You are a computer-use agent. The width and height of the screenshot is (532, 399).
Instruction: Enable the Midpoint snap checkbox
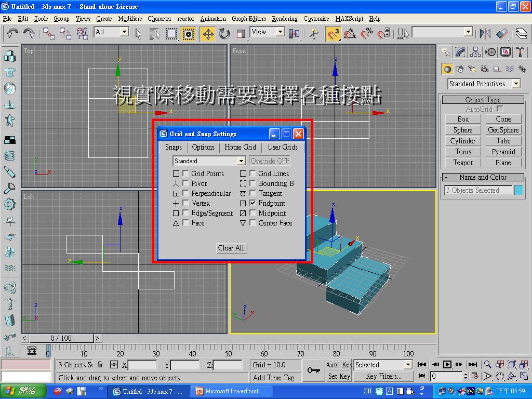(x=252, y=212)
